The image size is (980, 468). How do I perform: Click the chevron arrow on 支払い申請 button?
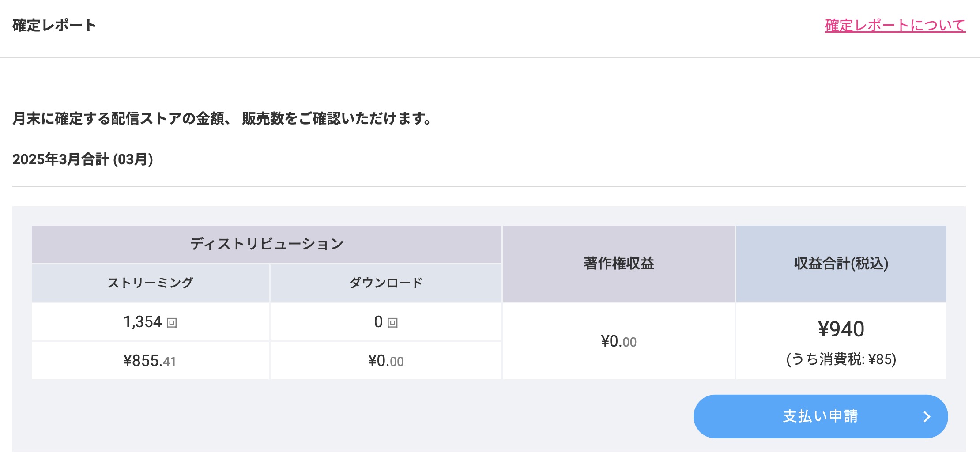click(927, 417)
